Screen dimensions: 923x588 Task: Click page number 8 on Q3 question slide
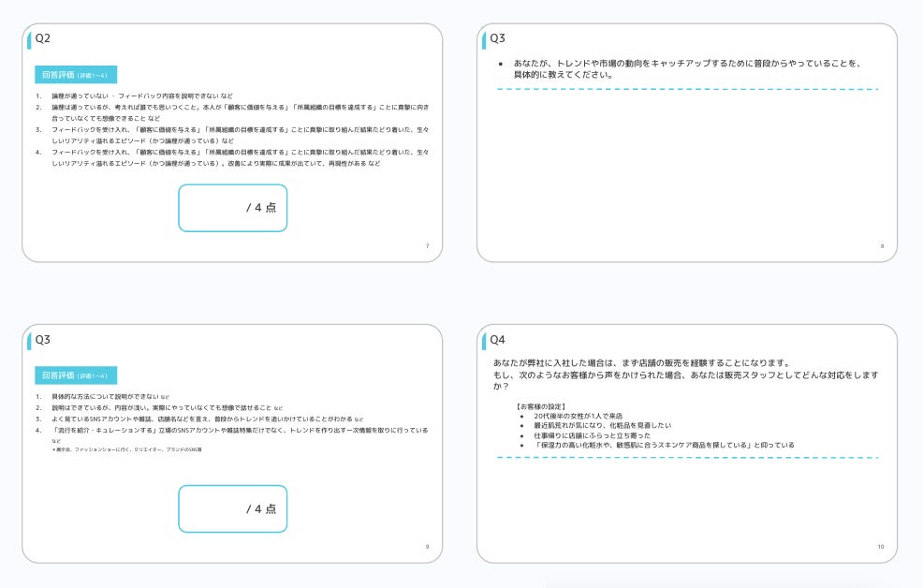[x=882, y=246]
